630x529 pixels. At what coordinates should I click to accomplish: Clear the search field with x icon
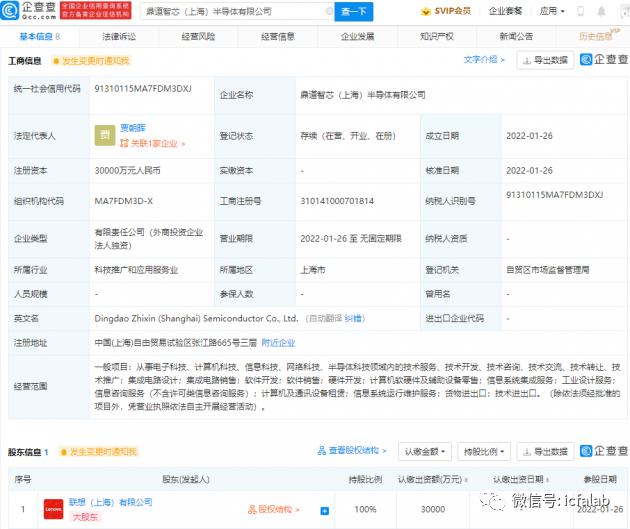(x=329, y=12)
